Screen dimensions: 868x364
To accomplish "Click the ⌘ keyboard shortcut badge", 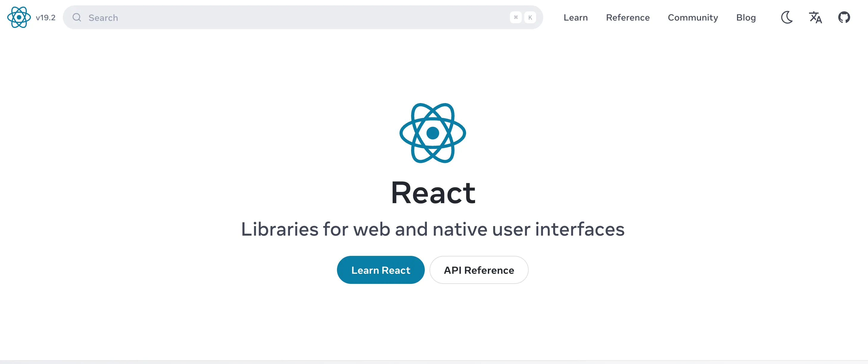I will [516, 18].
